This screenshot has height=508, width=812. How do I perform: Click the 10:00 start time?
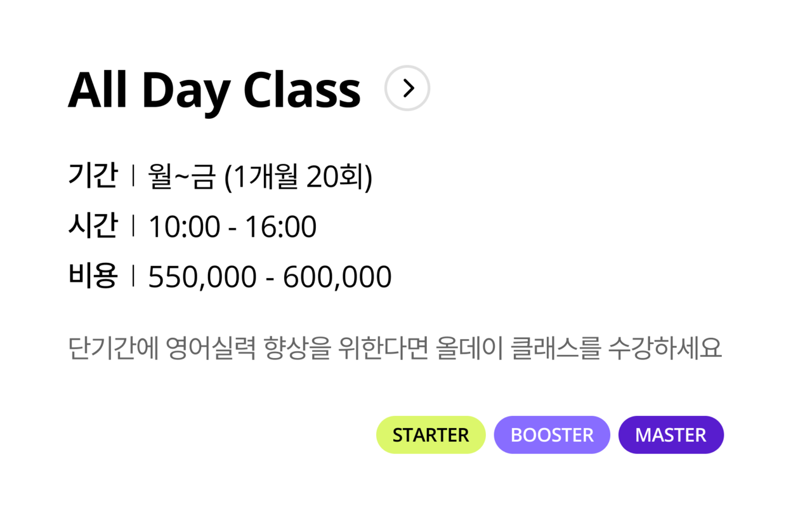coord(185,227)
